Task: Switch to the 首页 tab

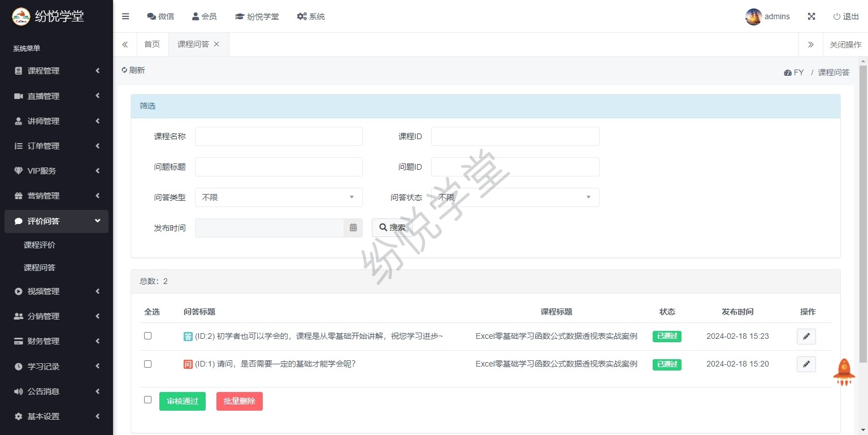Action: coord(152,44)
